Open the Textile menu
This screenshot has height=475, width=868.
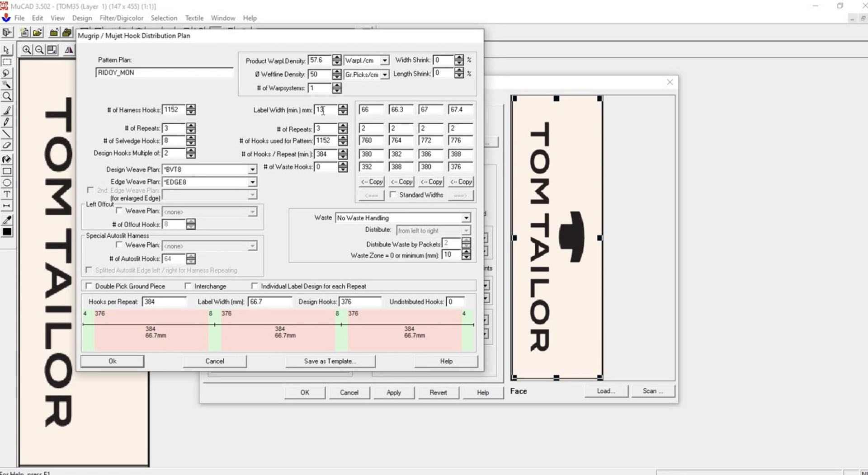pyautogui.click(x=194, y=18)
